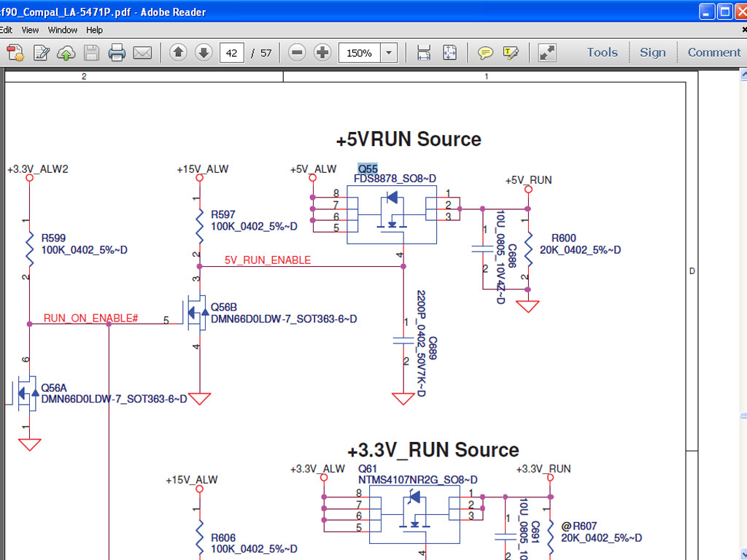Click the fit width scrolling icon
This screenshot has width=747, height=560.
[x=424, y=52]
